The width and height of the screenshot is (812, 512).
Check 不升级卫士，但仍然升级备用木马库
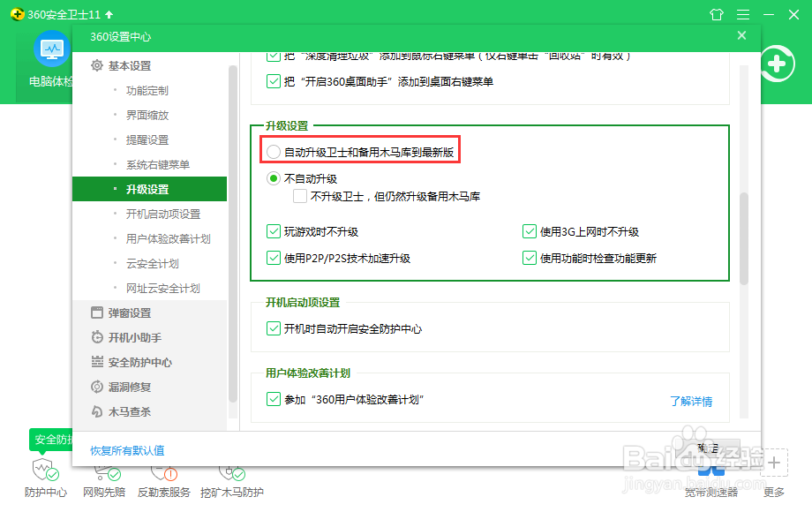tap(300, 196)
